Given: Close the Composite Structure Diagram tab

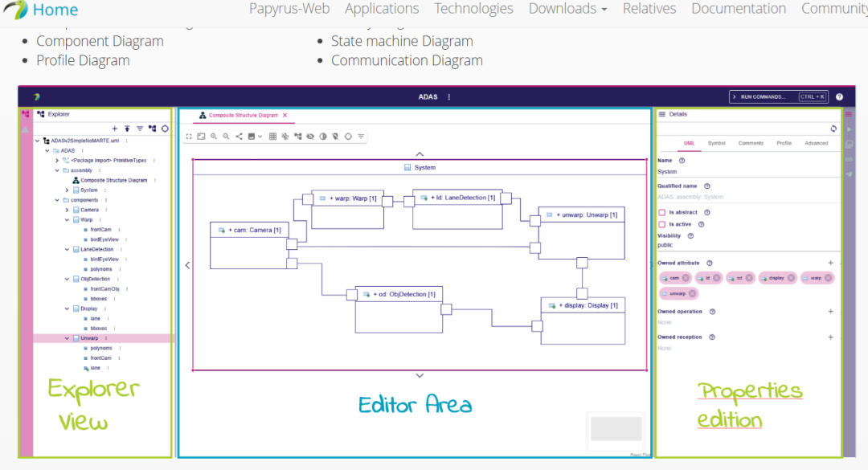Looking at the screenshot, I should pos(285,115).
